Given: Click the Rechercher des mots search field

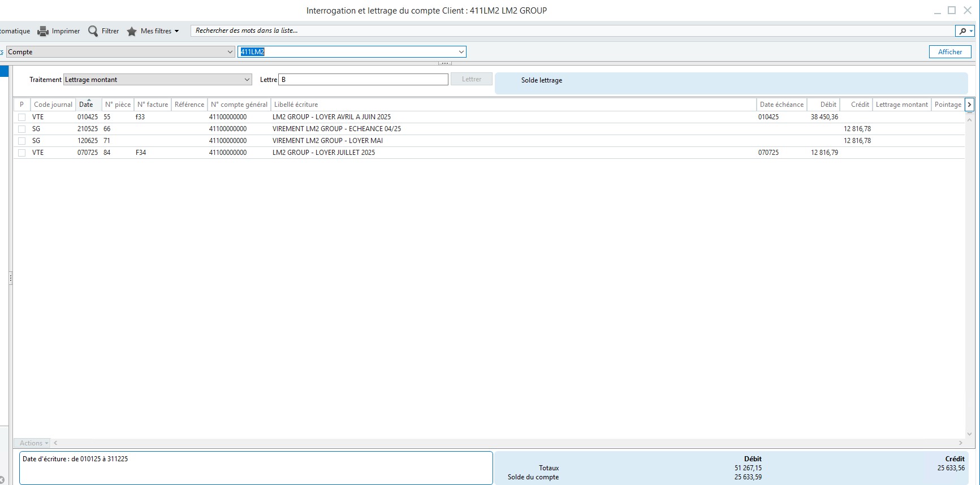Looking at the screenshot, I should [571, 31].
